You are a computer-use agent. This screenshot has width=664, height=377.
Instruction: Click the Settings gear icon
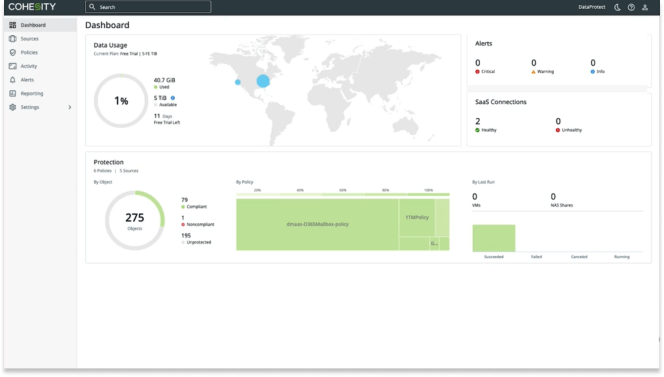(13, 107)
